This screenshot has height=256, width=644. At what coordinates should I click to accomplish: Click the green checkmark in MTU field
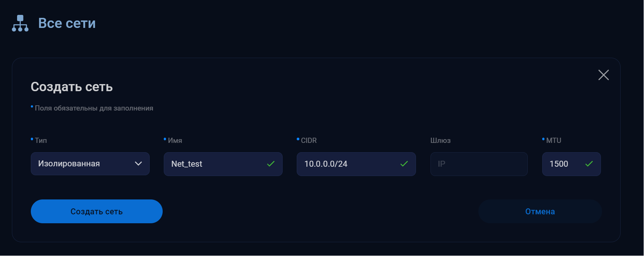pyautogui.click(x=589, y=164)
